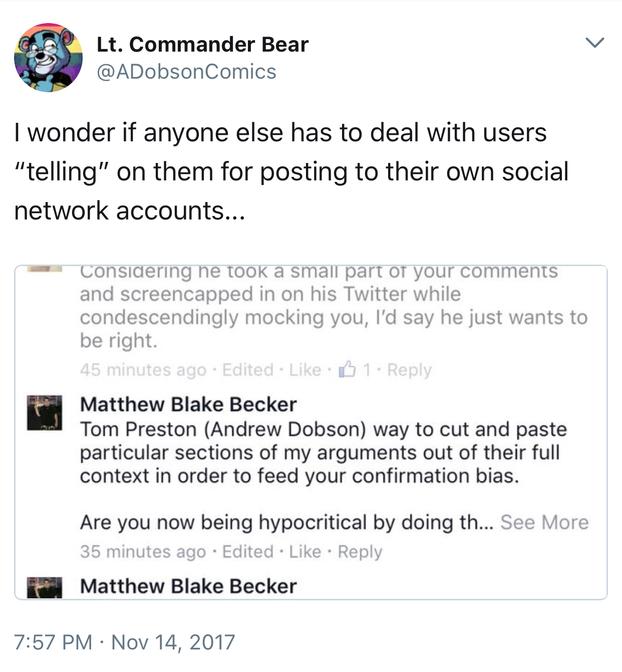Image resolution: width=622 pixels, height=672 pixels.
Task: Click the 7:57 PM Nov 14, 2017 timestamp
Action: coord(125,642)
